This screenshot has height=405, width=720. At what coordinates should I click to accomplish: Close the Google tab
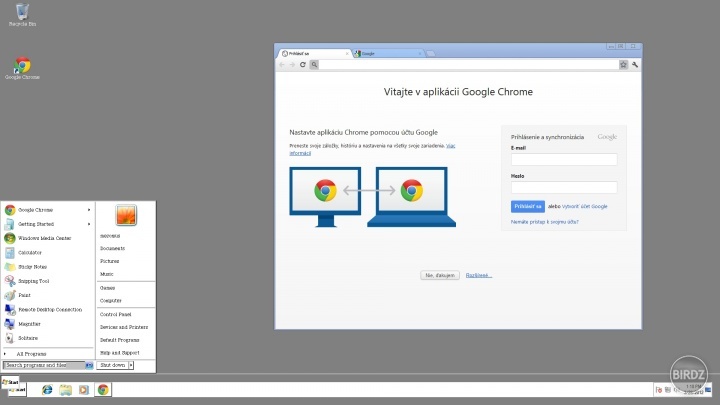click(420, 54)
